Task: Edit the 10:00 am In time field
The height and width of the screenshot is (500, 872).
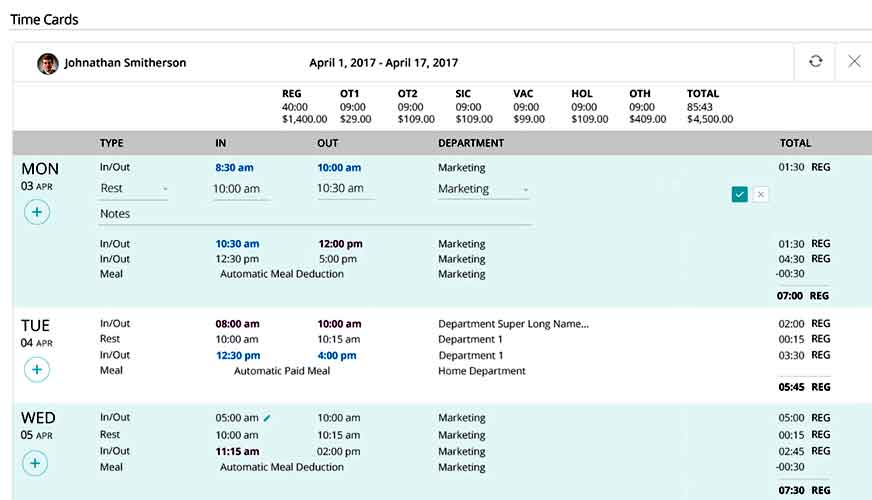Action: pyautogui.click(x=240, y=189)
